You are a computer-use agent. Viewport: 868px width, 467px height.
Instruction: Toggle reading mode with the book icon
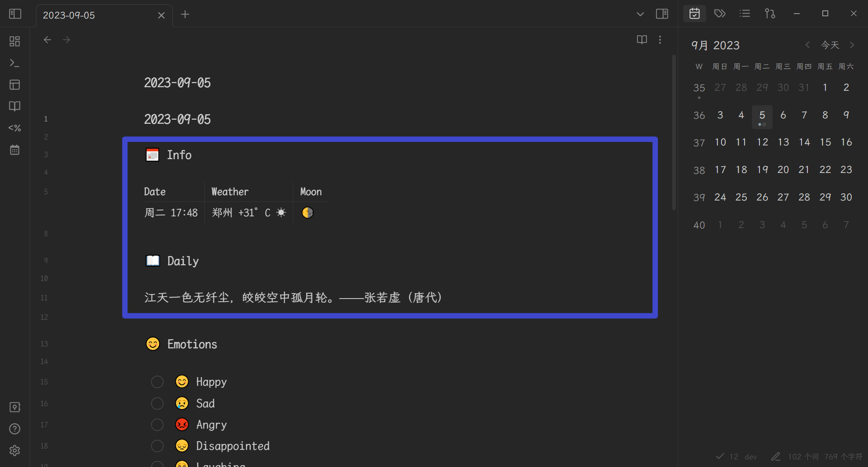click(x=642, y=40)
